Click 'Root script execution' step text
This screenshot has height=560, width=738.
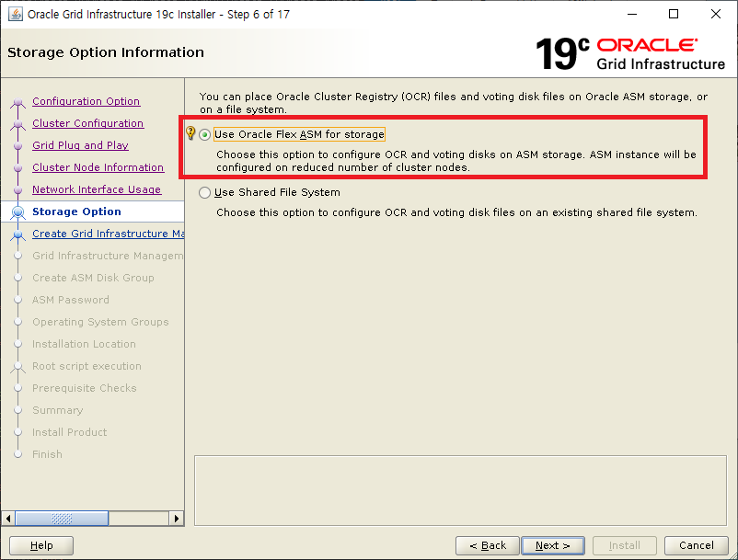[x=86, y=366]
